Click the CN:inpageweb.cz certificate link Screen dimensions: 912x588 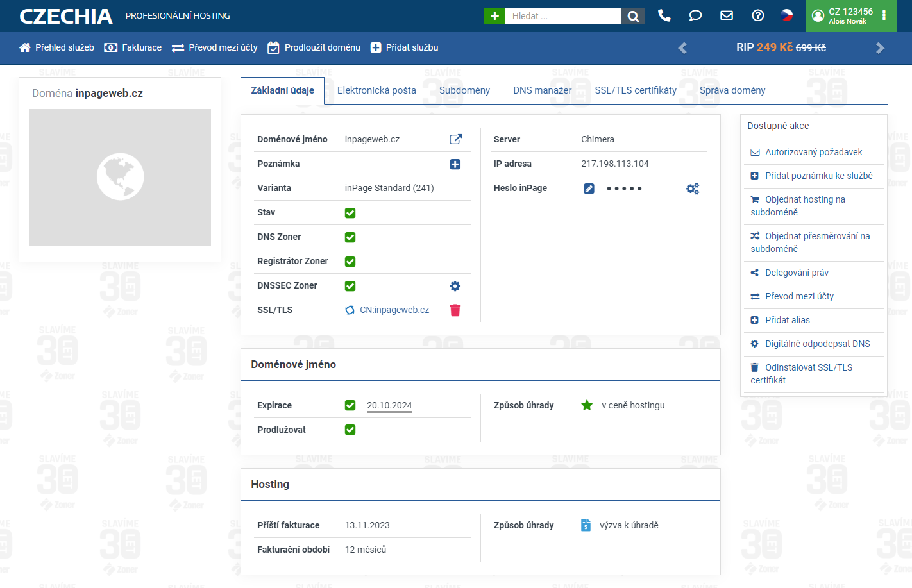(394, 310)
